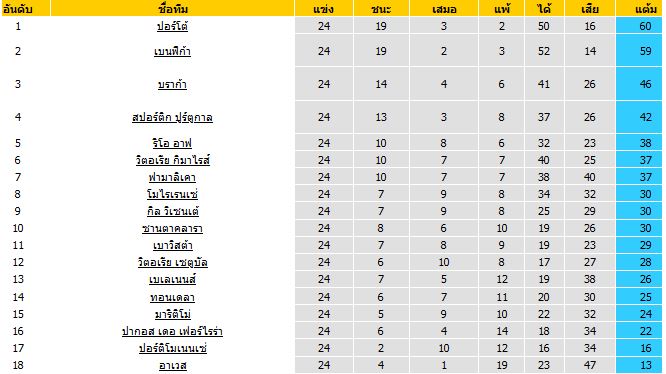Screen dimensions: 666x374
Task: Click the ชื่อทีม column header
Action: (172, 8)
